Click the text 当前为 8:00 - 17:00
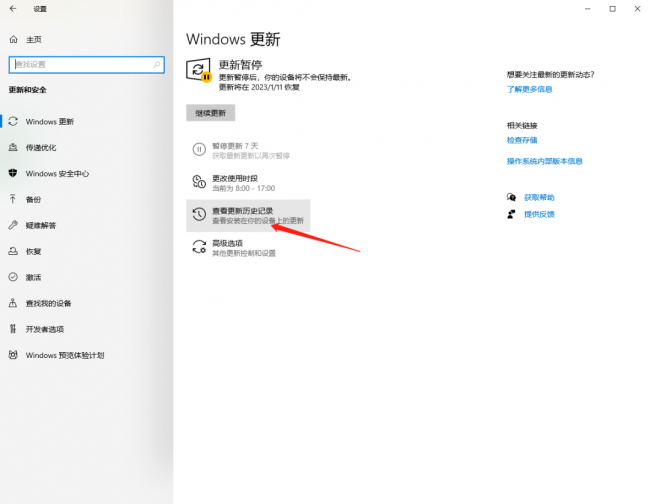Image resolution: width=650 pixels, height=504 pixels. point(244,188)
